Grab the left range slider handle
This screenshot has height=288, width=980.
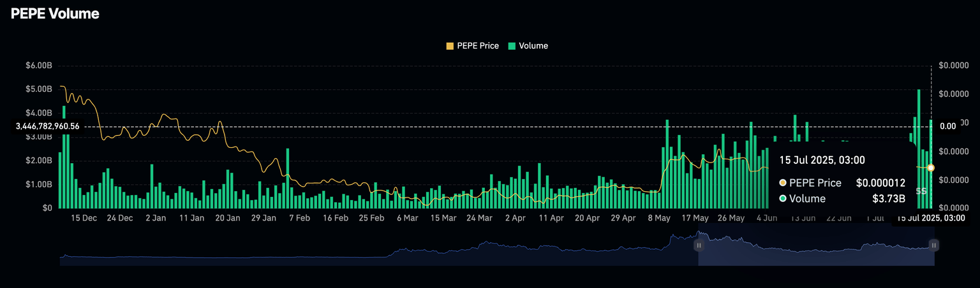tap(699, 245)
